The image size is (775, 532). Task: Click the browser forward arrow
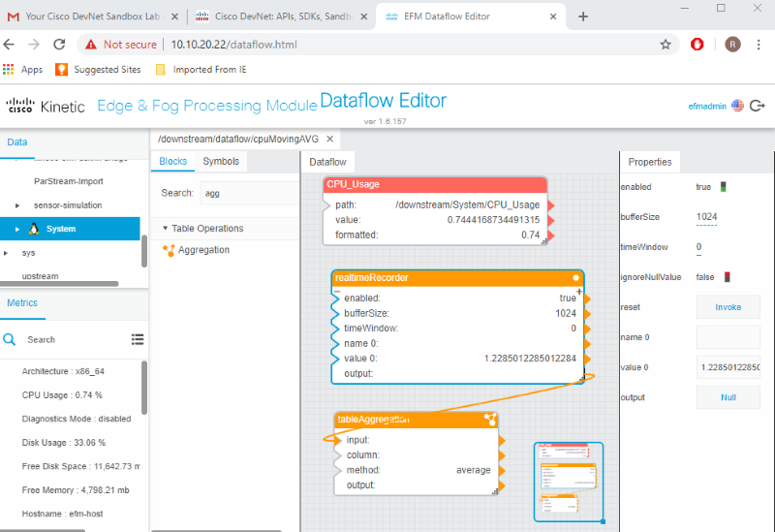coord(34,45)
